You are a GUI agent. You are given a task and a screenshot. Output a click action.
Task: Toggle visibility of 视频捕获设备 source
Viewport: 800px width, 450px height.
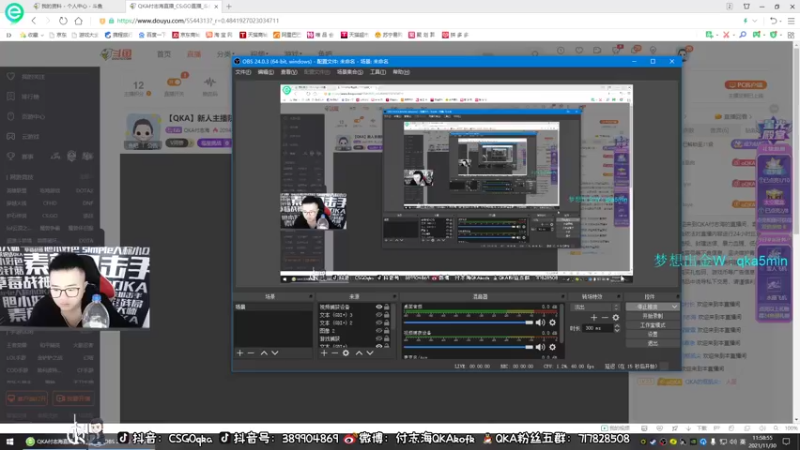(379, 307)
